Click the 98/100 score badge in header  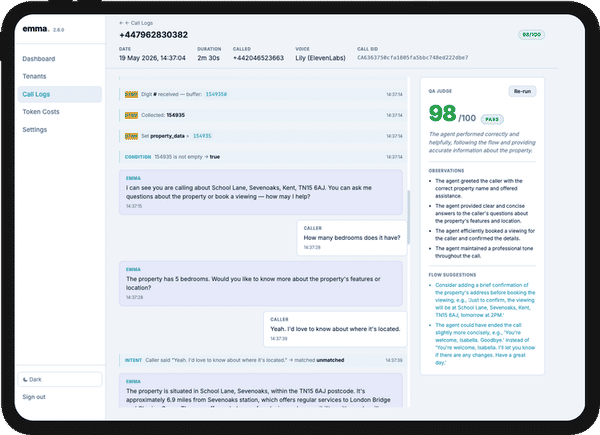point(532,35)
